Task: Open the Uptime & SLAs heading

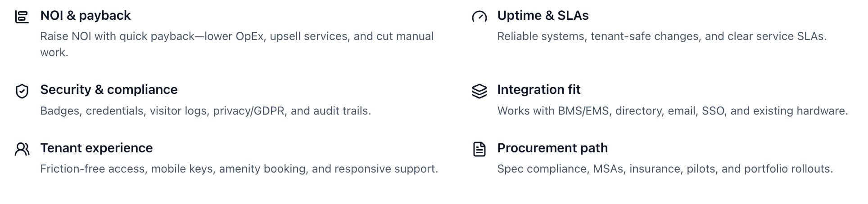Action: click(542, 16)
